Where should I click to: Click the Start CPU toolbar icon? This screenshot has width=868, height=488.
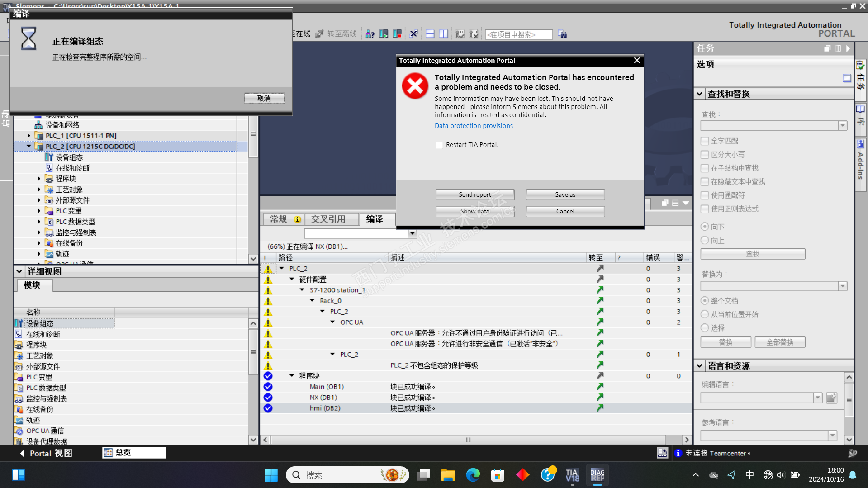pyautogui.click(x=384, y=34)
